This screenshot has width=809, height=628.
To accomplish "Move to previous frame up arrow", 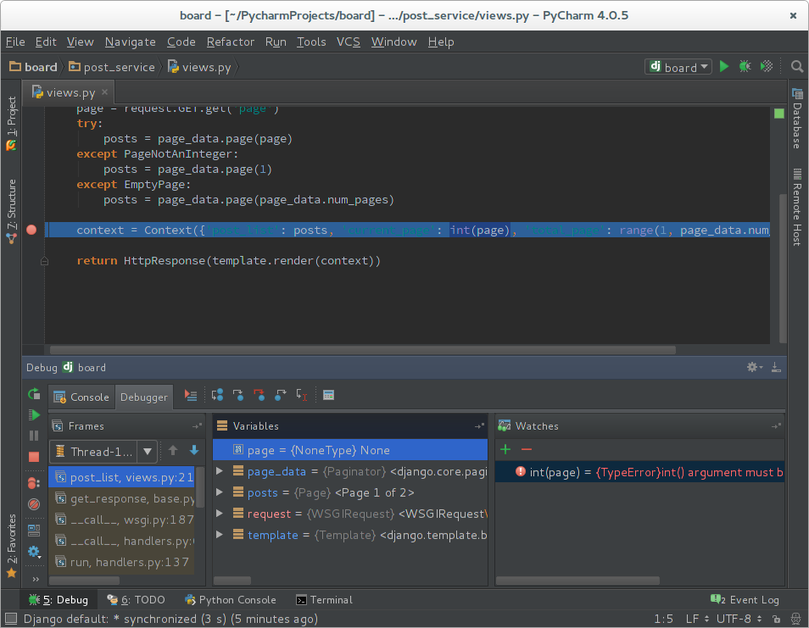I will coord(173,450).
